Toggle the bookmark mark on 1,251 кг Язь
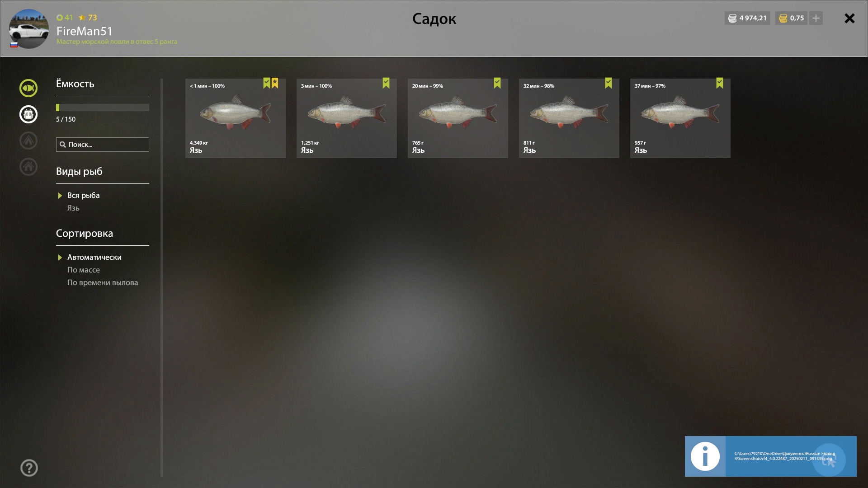 click(x=386, y=83)
